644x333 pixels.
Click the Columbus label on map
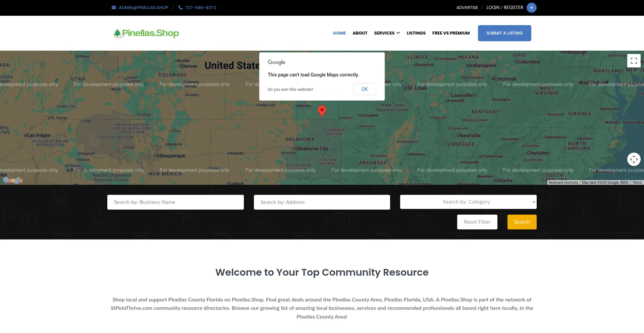tap(529, 62)
